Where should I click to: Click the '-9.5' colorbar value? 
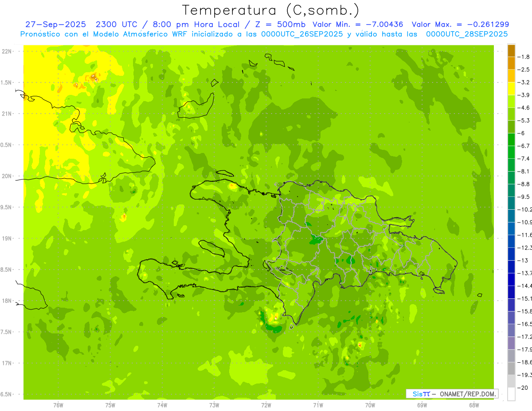coord(524,196)
